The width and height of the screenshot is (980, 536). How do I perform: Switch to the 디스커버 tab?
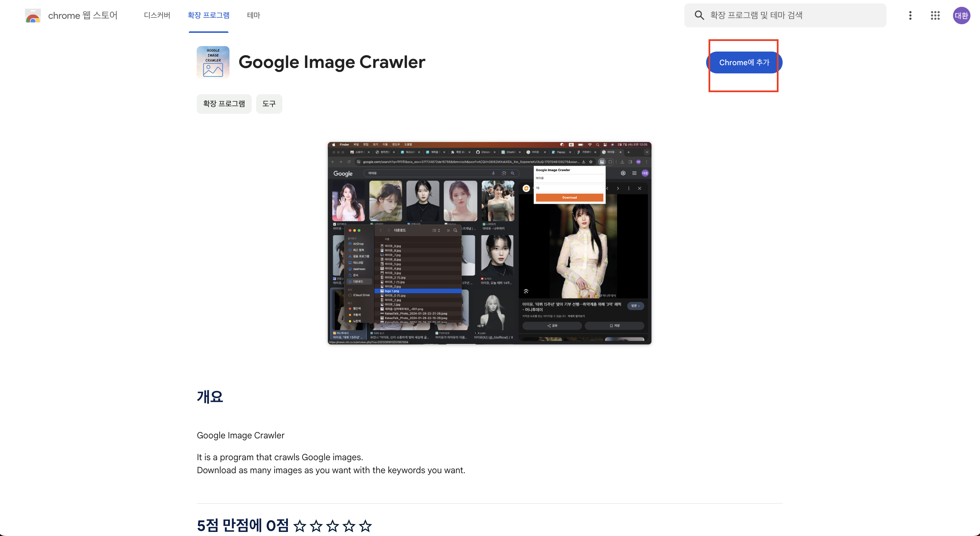(157, 15)
